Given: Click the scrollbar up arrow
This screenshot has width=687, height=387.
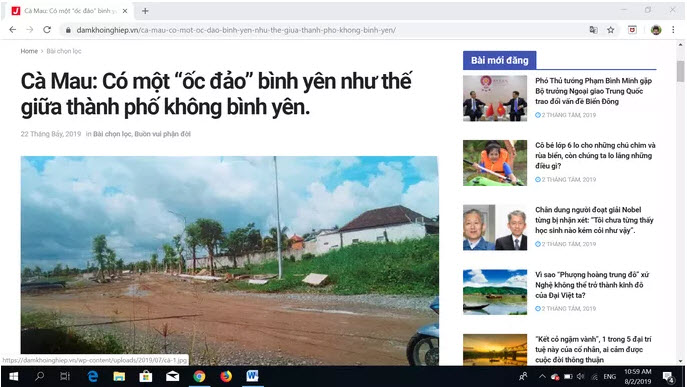Looking at the screenshot, I should 680,45.
